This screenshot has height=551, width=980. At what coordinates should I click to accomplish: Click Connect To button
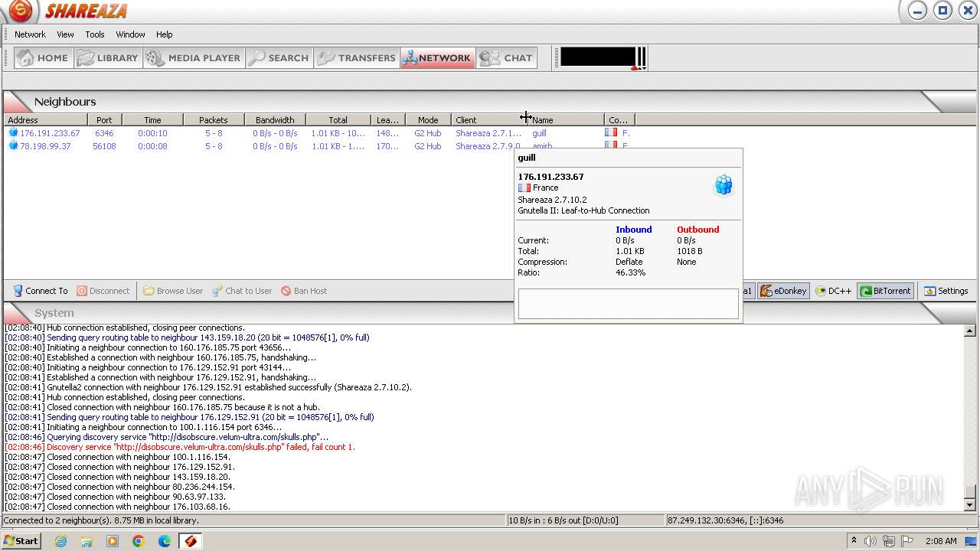[x=41, y=291]
